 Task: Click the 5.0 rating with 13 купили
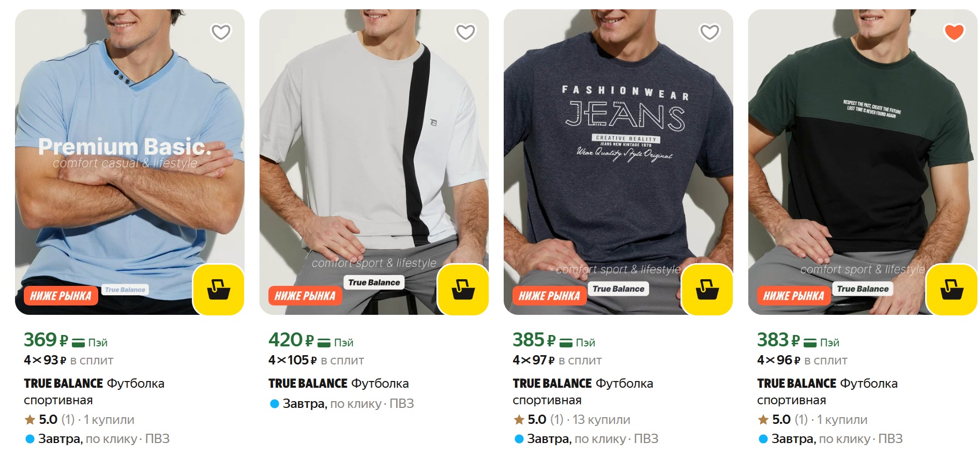(571, 420)
